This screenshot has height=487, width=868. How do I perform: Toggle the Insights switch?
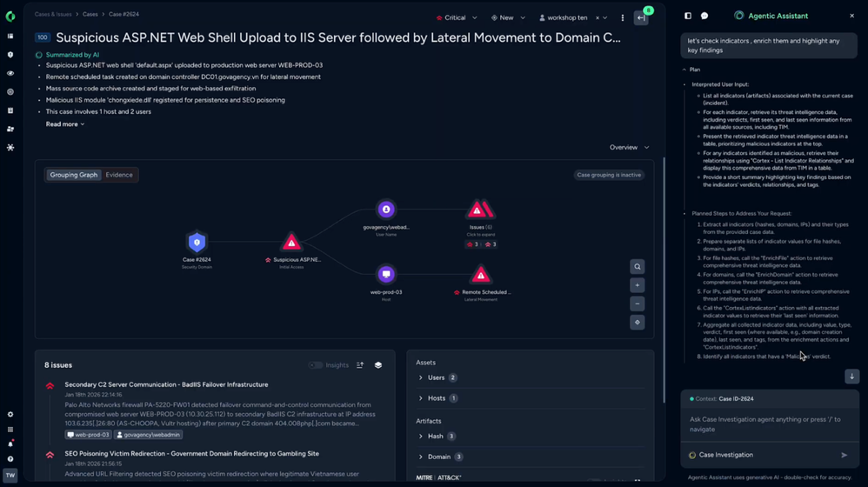click(315, 365)
